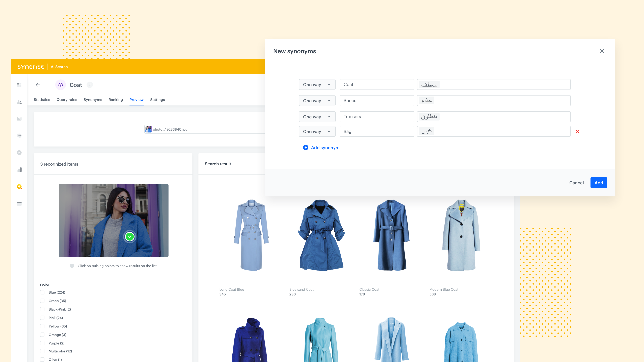Viewport: 644px width, 362px height.
Task: Click the Bag term input field
Action: point(377,131)
